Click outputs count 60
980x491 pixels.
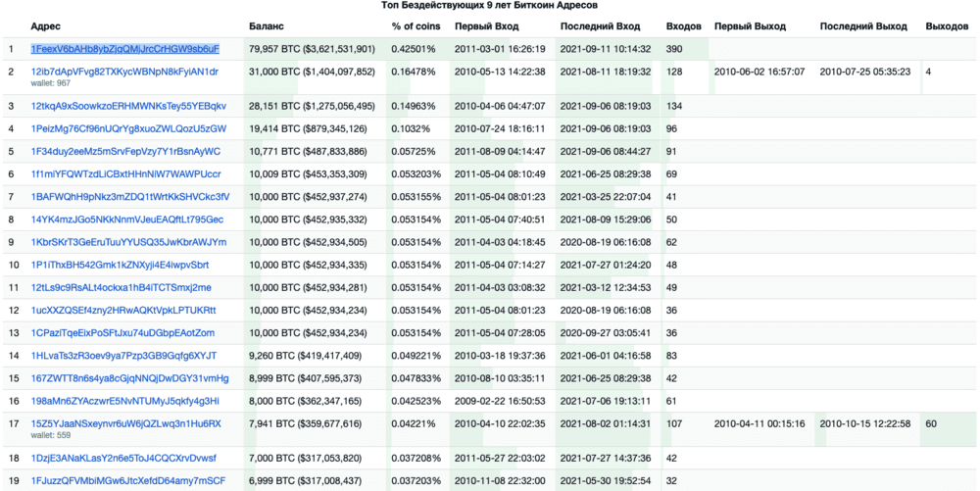coord(931,423)
